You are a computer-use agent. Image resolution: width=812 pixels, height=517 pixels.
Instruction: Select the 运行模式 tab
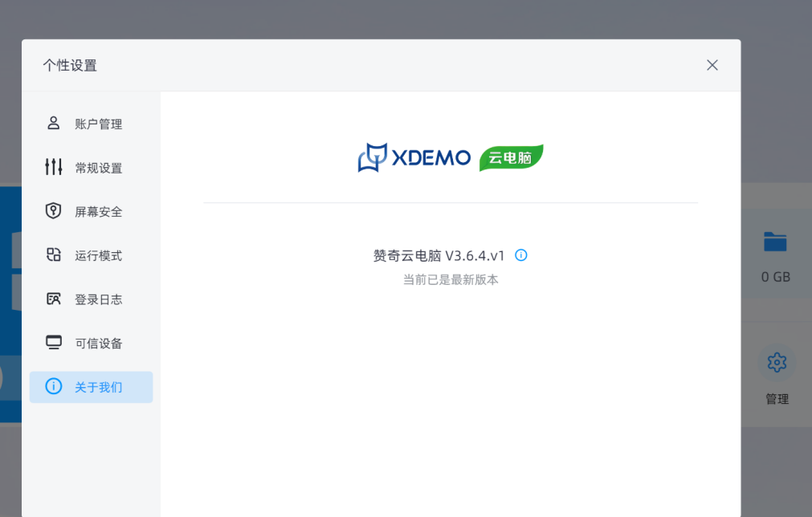pyautogui.click(x=91, y=255)
